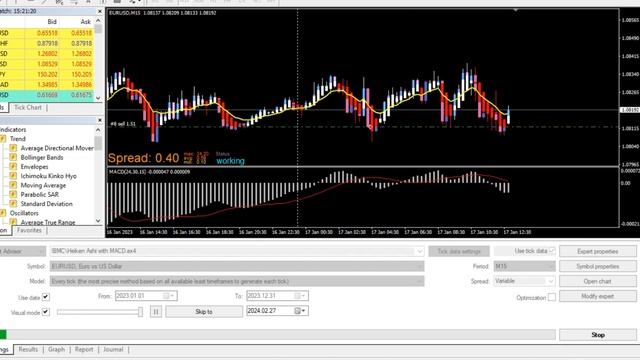
Task: Click the Bid column header in Market Watch
Action: click(x=52, y=22)
